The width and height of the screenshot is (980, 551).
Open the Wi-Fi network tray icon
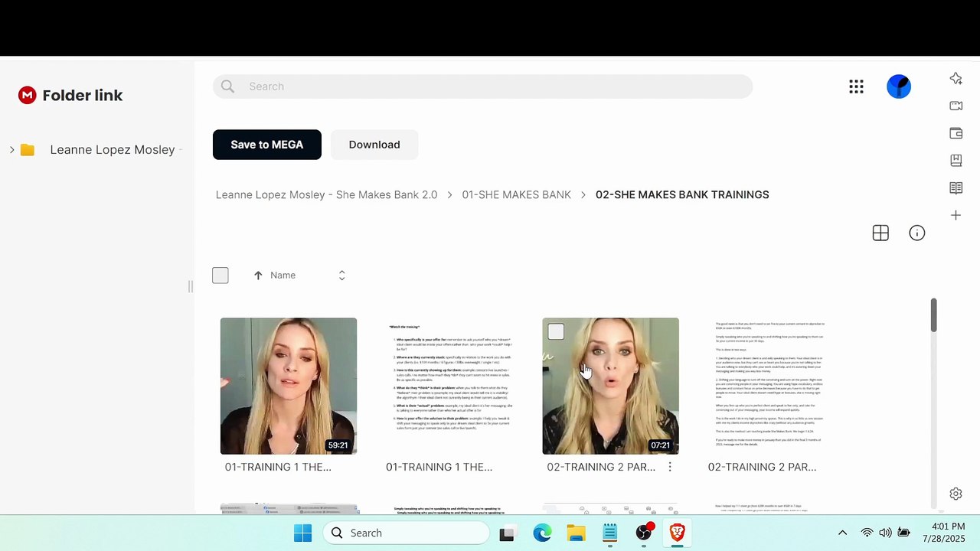[x=867, y=533]
